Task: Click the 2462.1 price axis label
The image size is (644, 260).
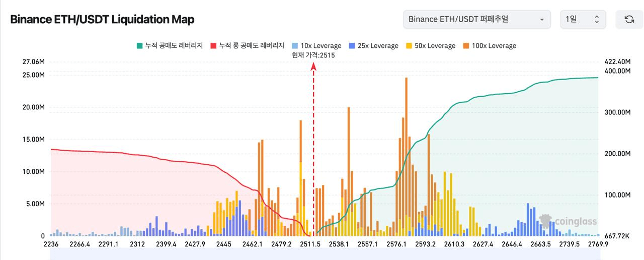Action: click(253, 244)
